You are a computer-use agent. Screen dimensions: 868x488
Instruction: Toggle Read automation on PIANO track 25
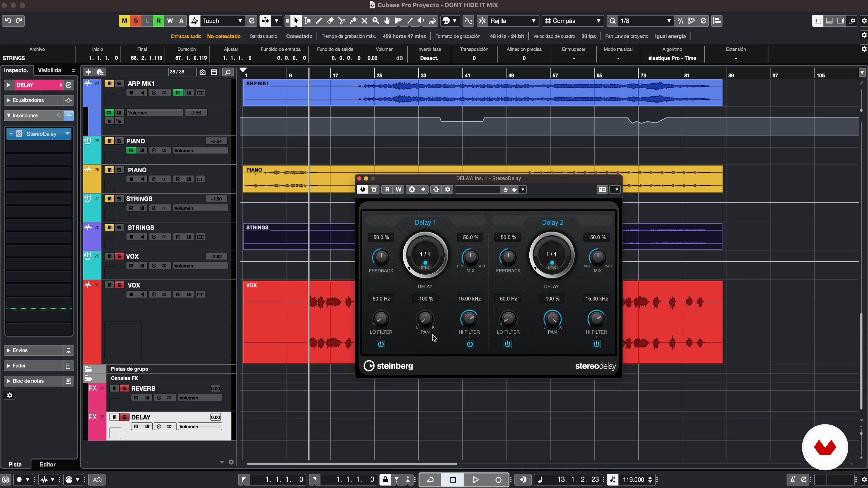click(x=131, y=150)
